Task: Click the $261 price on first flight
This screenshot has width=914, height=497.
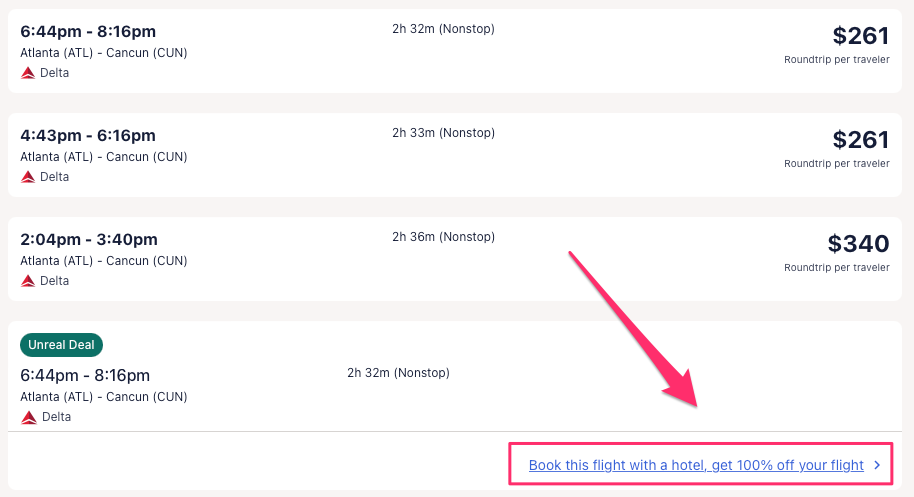Action: (860, 36)
